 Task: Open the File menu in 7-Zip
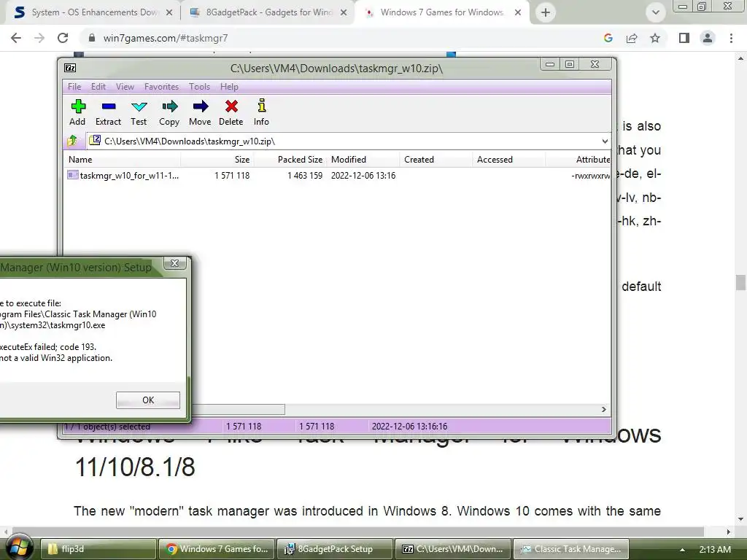click(x=74, y=87)
